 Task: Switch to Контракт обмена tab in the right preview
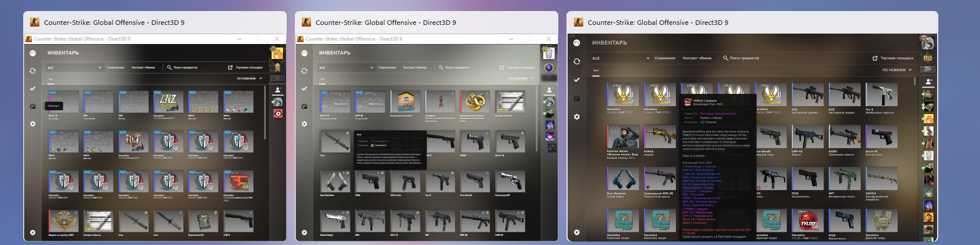pyautogui.click(x=697, y=58)
